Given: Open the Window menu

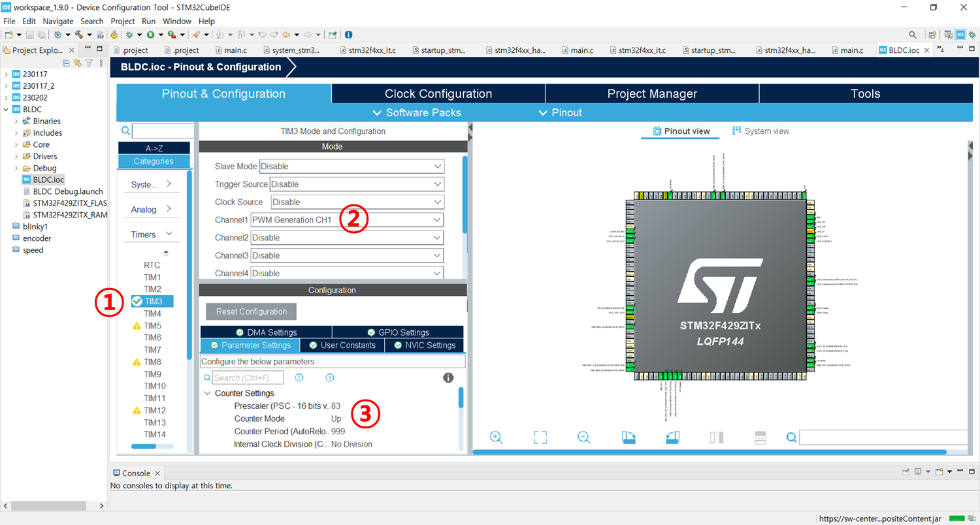Looking at the screenshot, I should 176,21.
